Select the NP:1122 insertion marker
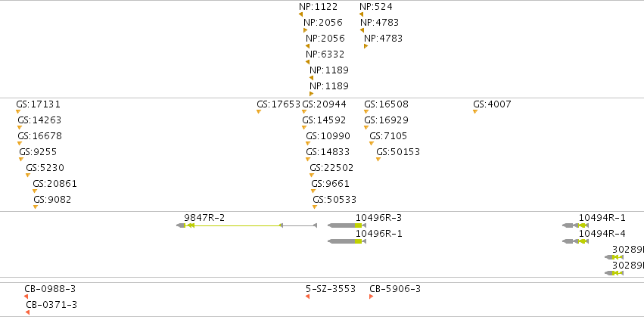The width and height of the screenshot is (644, 317). 301,14
